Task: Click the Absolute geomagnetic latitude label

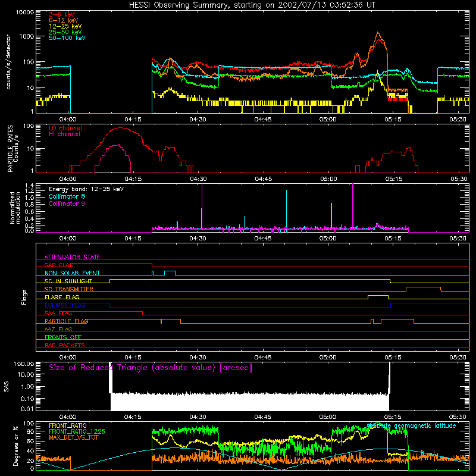Action: [411, 426]
